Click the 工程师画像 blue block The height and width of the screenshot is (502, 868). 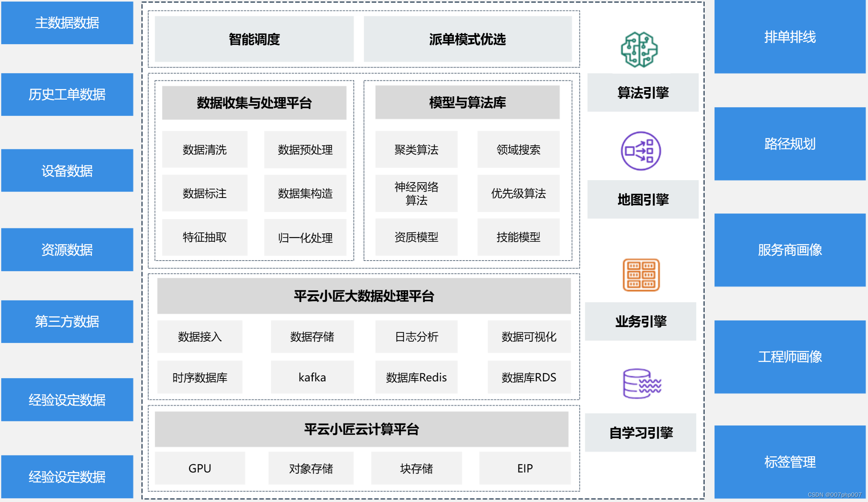pos(790,357)
